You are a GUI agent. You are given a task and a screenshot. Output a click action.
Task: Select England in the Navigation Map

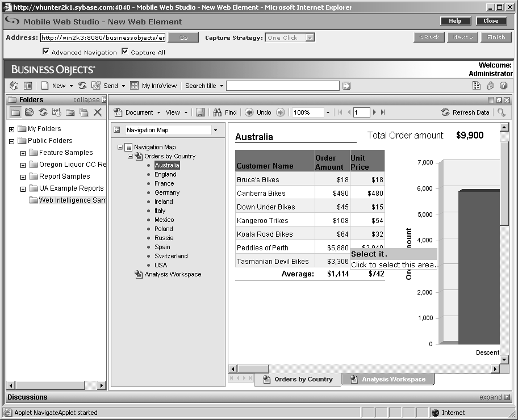(165, 174)
